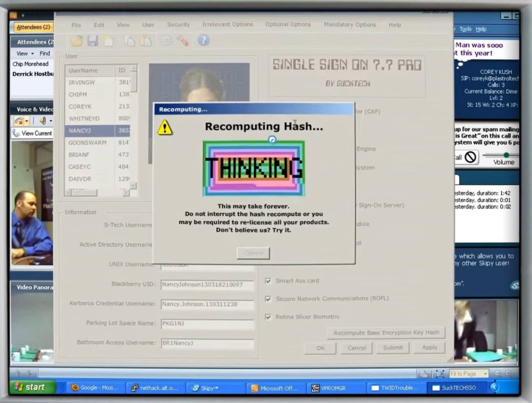Open the hang-up button dropdown arrow
The width and height of the screenshot is (532, 403).
click(27, 121)
